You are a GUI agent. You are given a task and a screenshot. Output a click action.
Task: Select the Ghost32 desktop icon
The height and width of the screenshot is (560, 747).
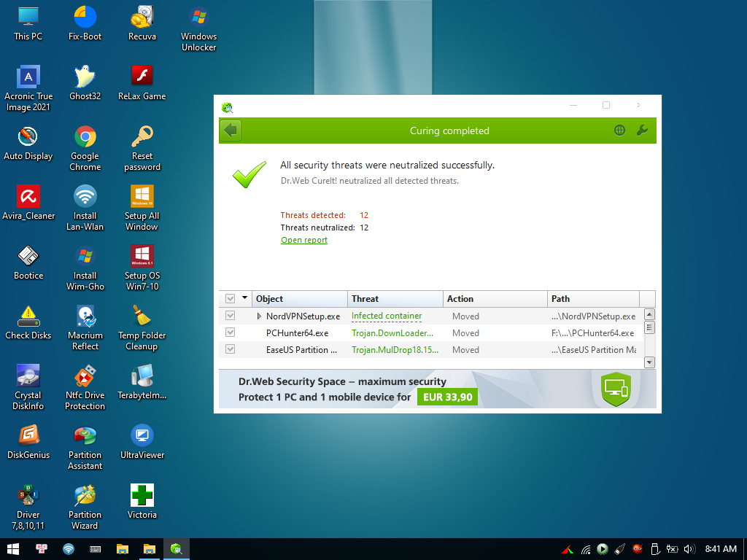click(85, 83)
